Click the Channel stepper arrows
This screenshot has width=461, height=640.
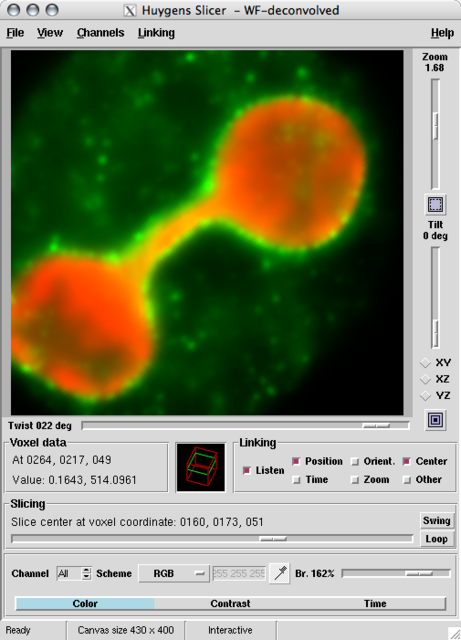86,573
